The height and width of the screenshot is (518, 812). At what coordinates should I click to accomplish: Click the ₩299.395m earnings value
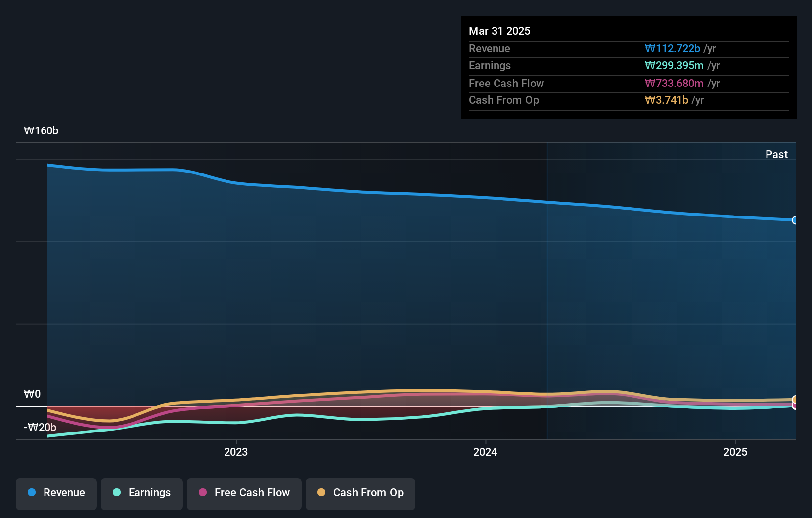pos(674,65)
